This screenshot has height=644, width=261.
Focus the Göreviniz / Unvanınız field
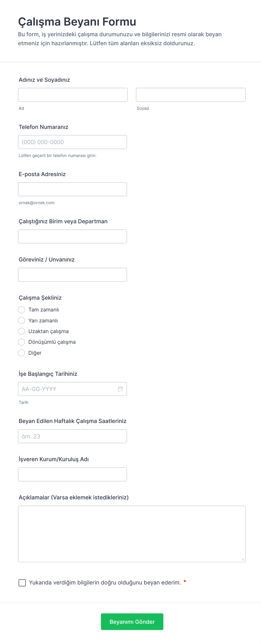[x=72, y=275]
